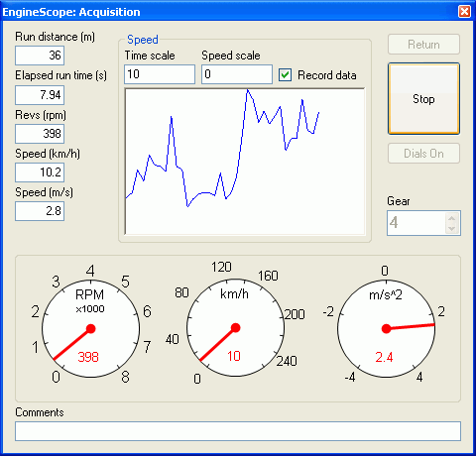Click the RPM dial gauge
This screenshot has height=456, width=476.
click(x=90, y=328)
